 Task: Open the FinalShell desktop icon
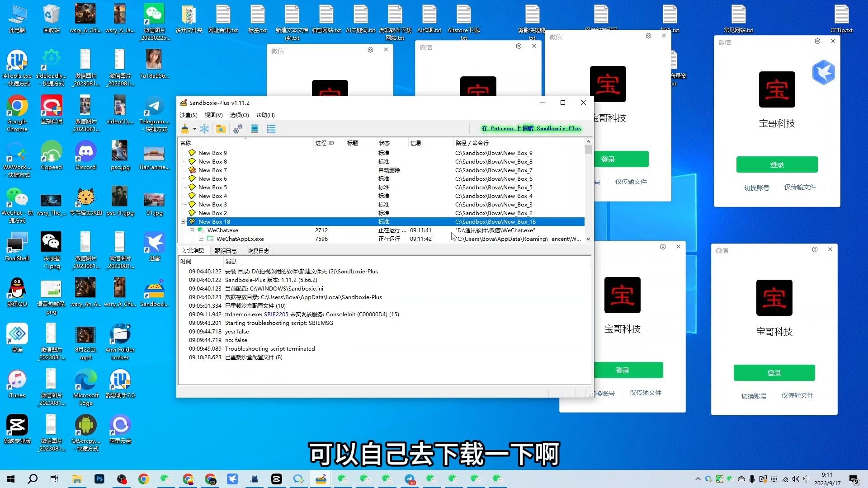[17, 247]
